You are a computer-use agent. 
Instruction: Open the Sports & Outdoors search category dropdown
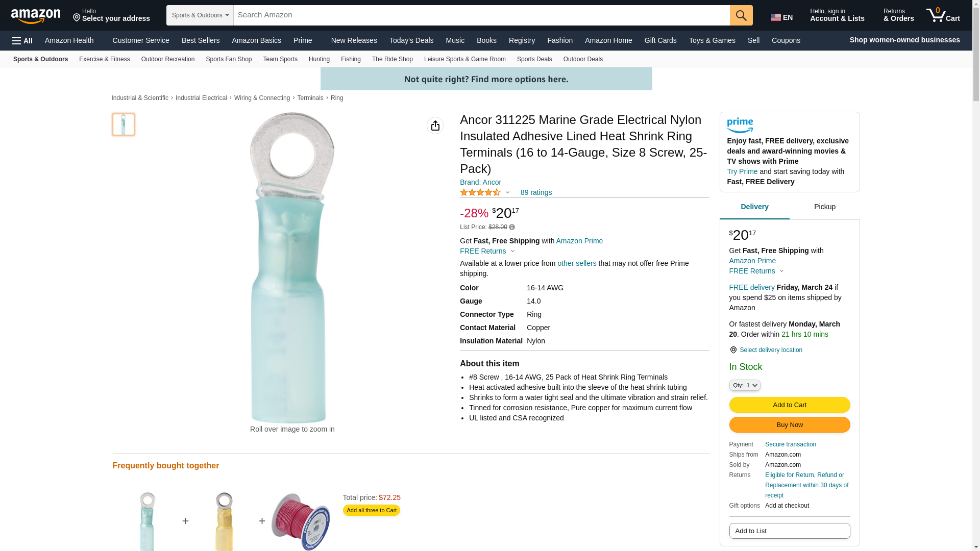200,15
